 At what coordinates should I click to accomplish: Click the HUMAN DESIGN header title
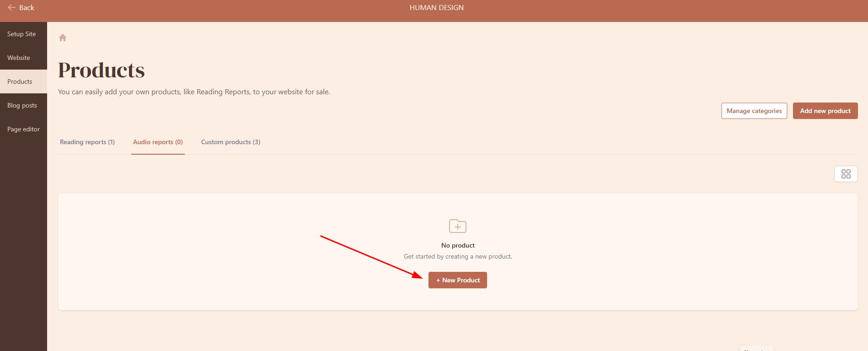pyautogui.click(x=436, y=8)
